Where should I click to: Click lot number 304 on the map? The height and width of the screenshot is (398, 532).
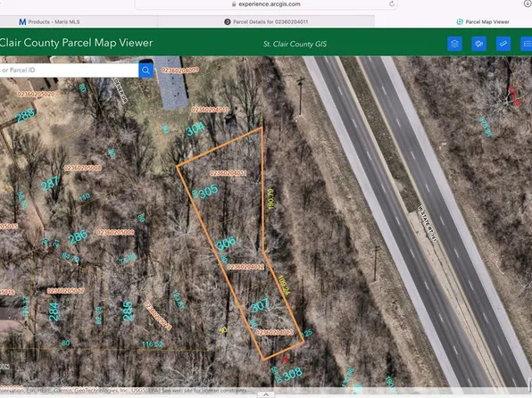pyautogui.click(x=195, y=129)
